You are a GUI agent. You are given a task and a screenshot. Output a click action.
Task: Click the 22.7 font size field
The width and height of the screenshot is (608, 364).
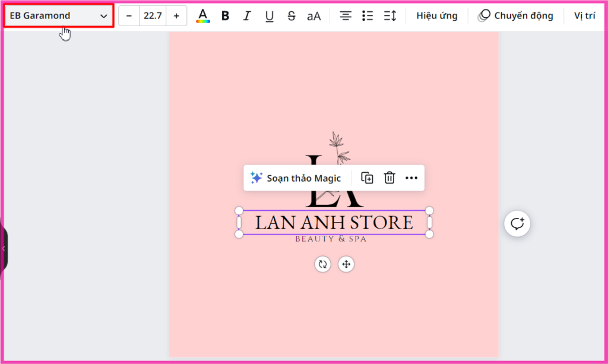point(153,16)
